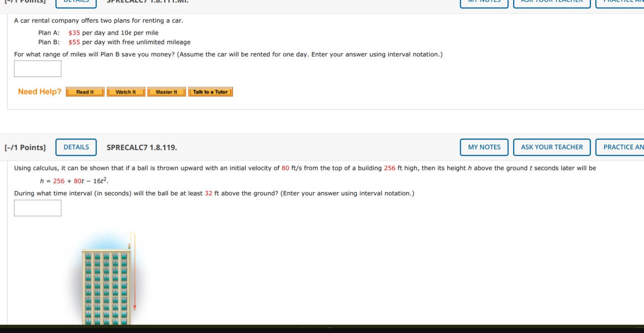644x333 pixels.
Task: Focus the ball height answer input box
Action: (38, 208)
